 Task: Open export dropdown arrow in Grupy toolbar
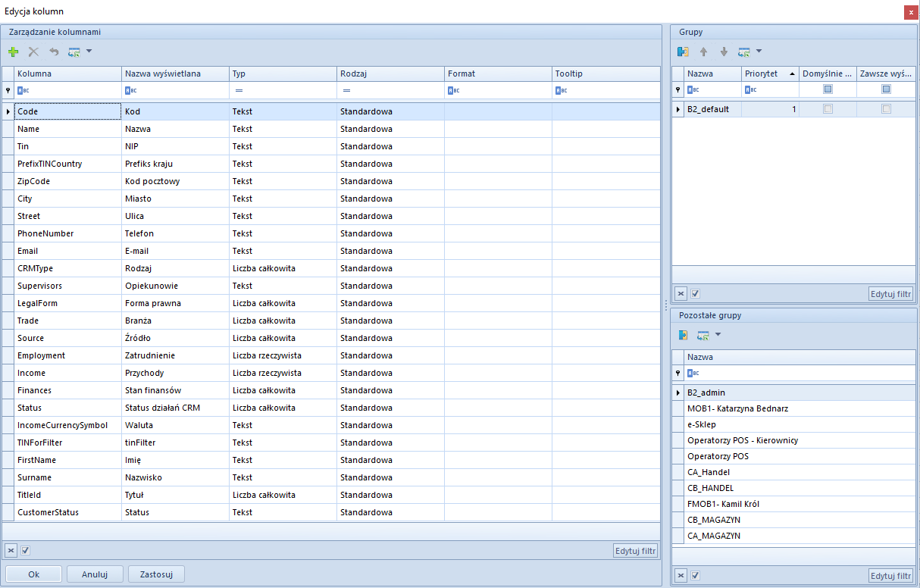tap(759, 52)
